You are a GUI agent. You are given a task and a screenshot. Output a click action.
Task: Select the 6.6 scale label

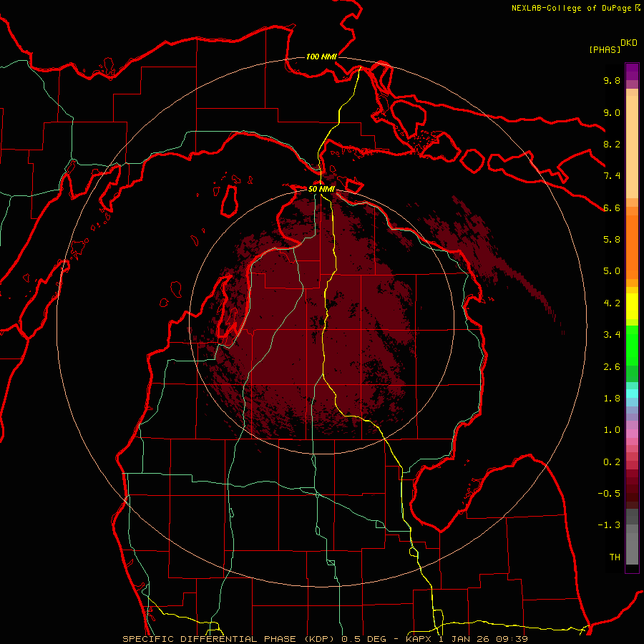[612, 208]
